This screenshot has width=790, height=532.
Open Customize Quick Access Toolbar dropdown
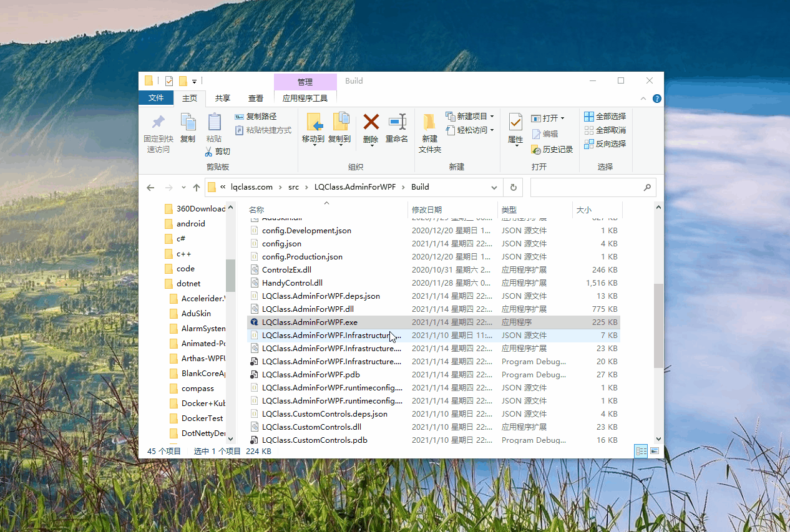pos(194,82)
